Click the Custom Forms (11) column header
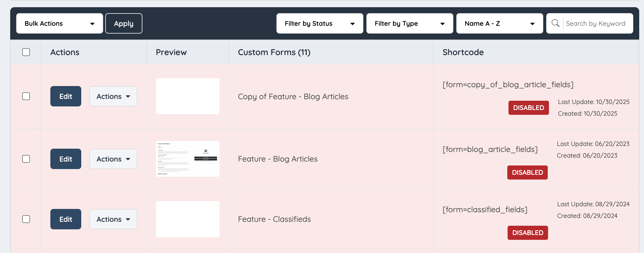 (x=274, y=52)
